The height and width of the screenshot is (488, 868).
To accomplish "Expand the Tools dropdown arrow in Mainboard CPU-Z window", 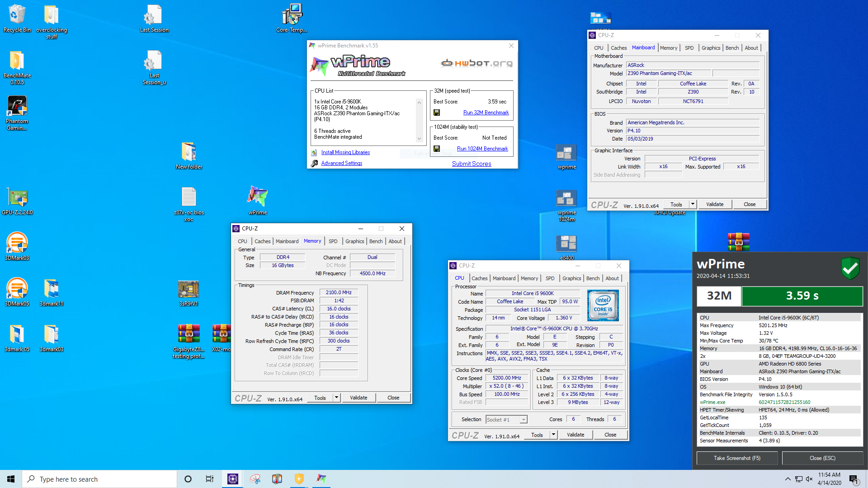I will tap(693, 204).
